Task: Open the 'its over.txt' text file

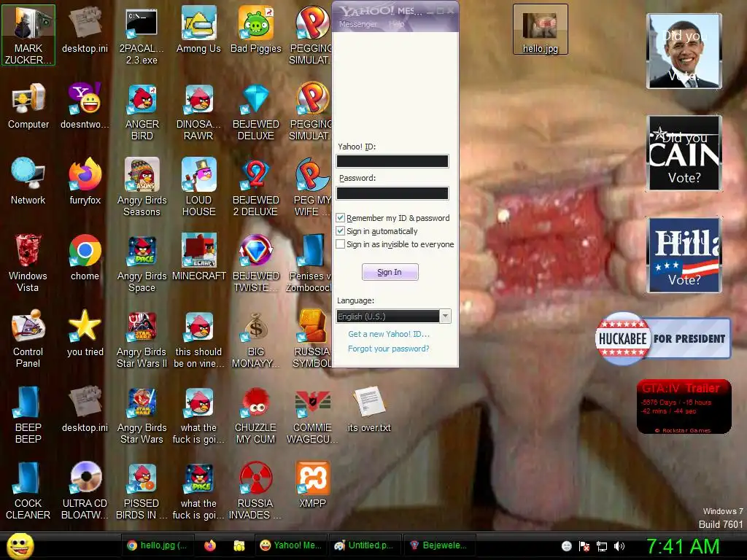Action: coord(369,409)
